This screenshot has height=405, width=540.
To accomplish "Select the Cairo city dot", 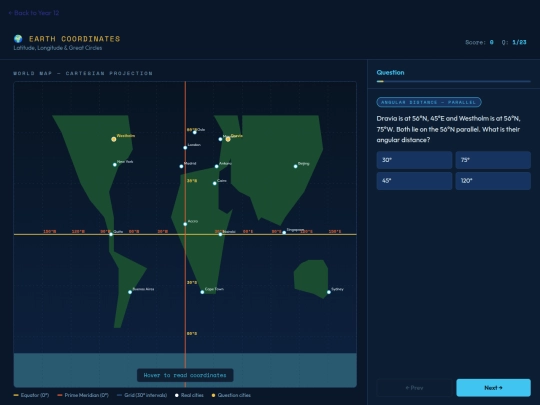I will [215, 184].
